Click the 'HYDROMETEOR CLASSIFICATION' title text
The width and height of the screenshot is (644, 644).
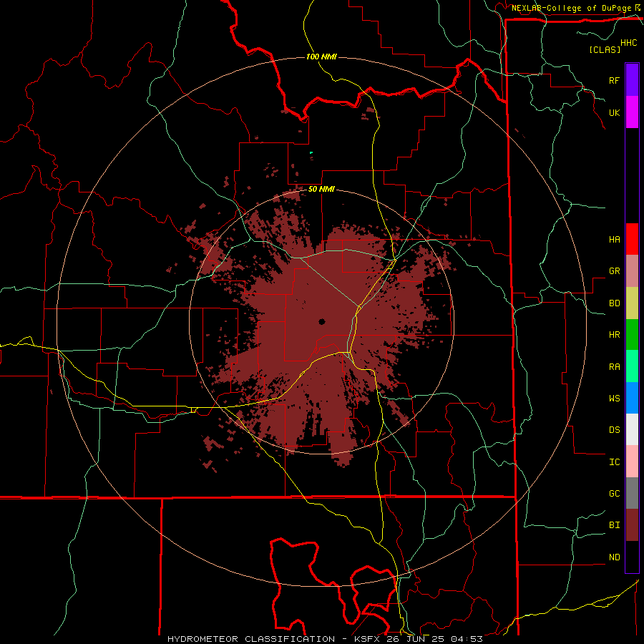pos(251,639)
